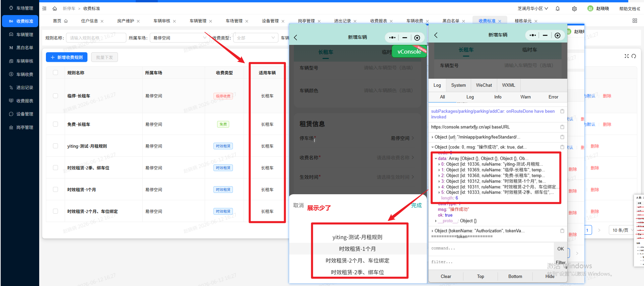Select the WeChat tab in vConsole
The height and width of the screenshot is (286, 644).
pyautogui.click(x=484, y=85)
